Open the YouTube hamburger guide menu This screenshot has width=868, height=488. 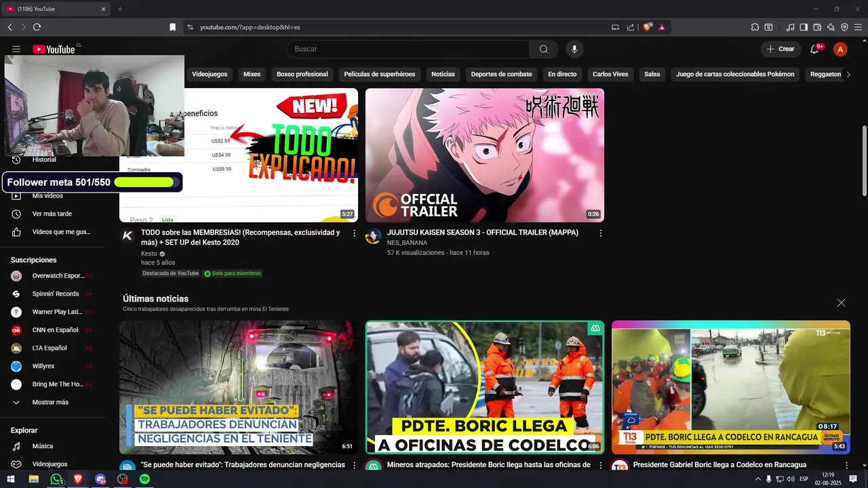pyautogui.click(x=16, y=49)
